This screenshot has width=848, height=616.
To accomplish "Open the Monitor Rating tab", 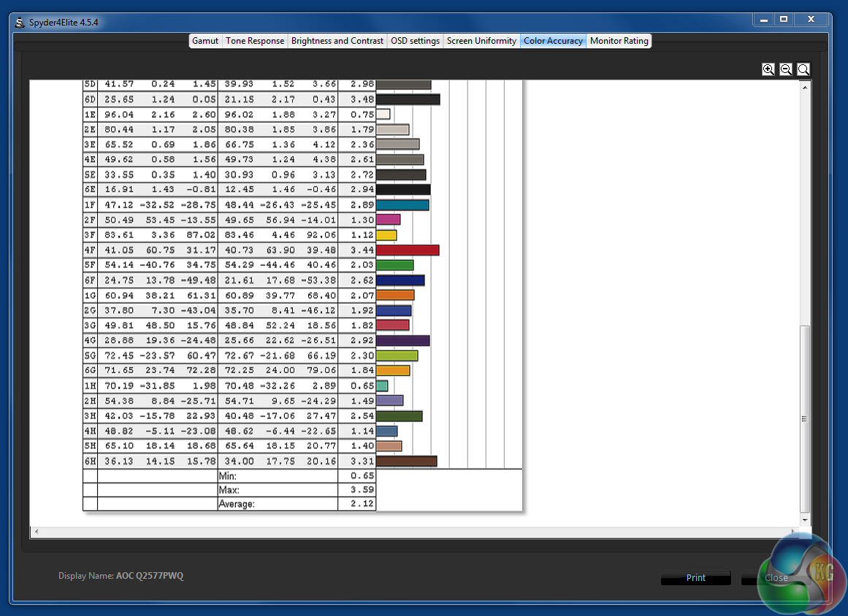I will tap(619, 41).
